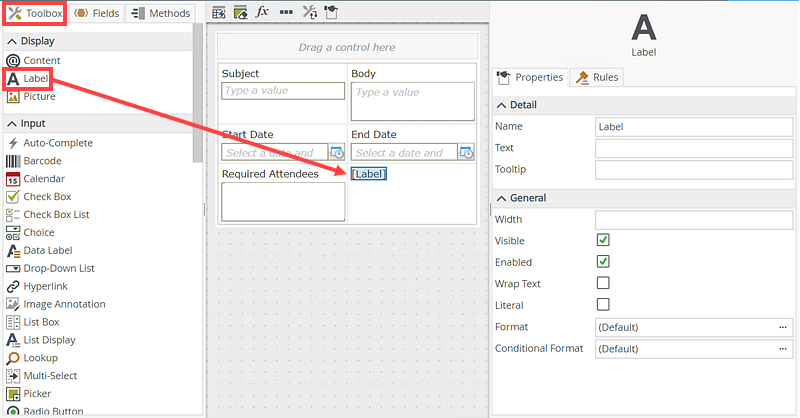Select the Image Annotation control

pyautogui.click(x=64, y=304)
